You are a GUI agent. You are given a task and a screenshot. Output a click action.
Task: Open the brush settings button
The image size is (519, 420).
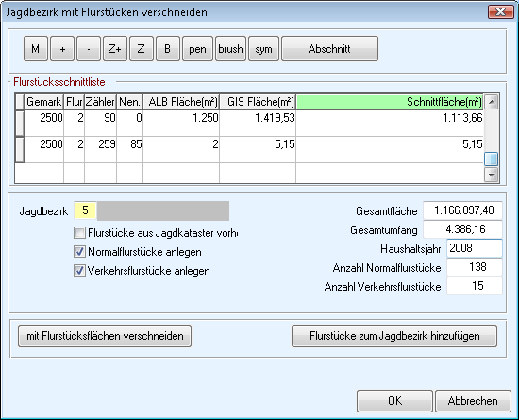click(x=230, y=49)
